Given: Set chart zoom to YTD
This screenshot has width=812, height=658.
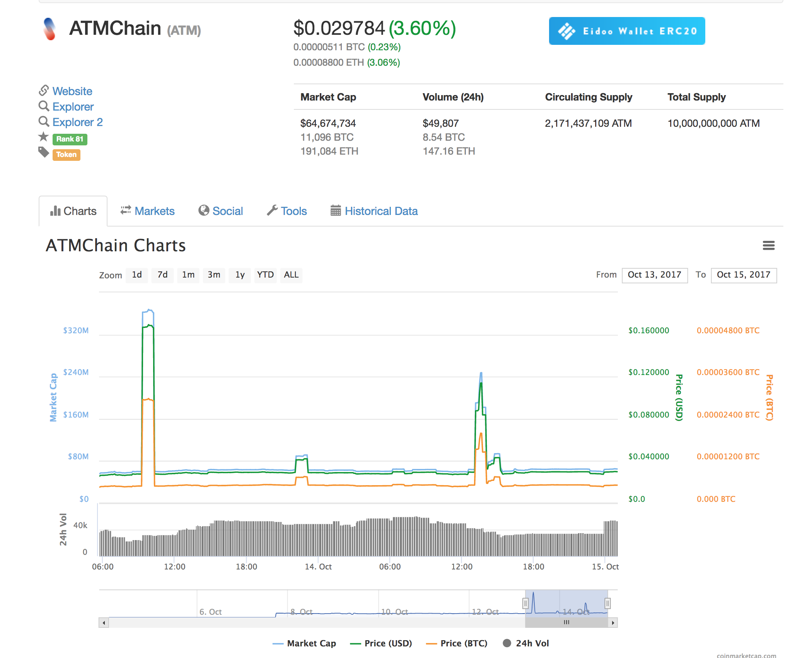Looking at the screenshot, I should click(x=266, y=275).
